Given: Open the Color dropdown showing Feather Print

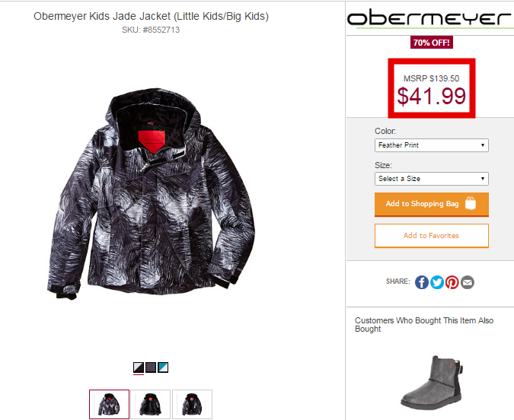Looking at the screenshot, I should tap(432, 145).
